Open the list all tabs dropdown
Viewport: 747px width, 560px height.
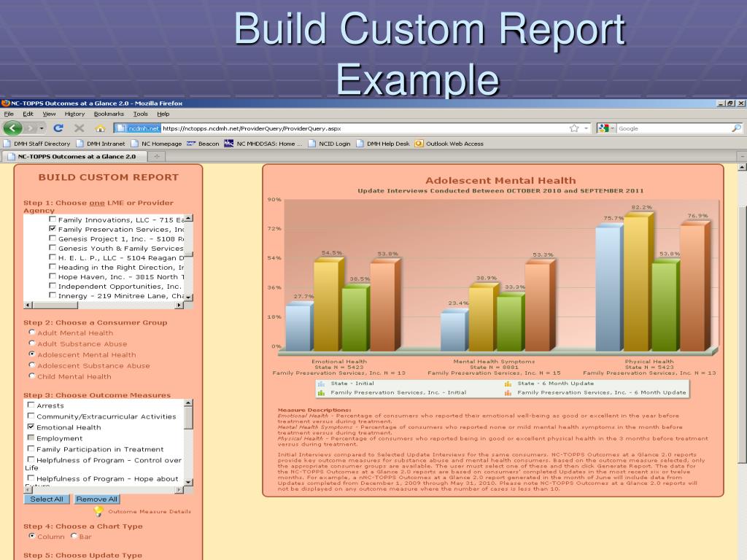[742, 156]
